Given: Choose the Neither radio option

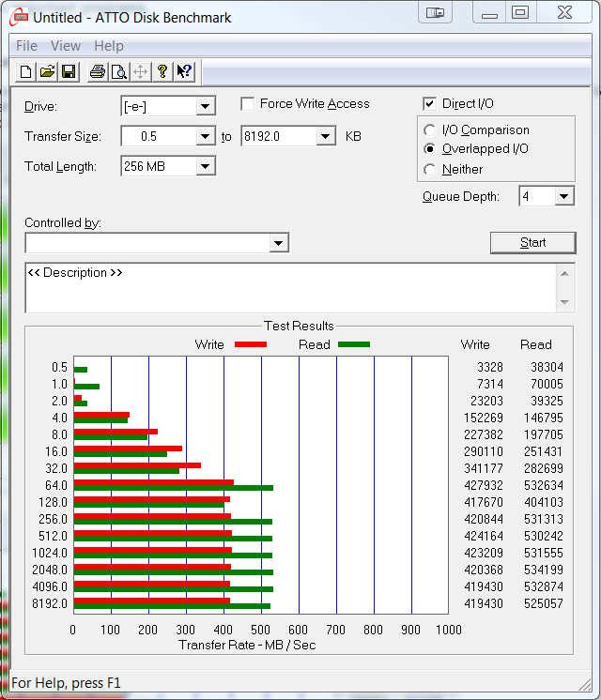Looking at the screenshot, I should [430, 170].
